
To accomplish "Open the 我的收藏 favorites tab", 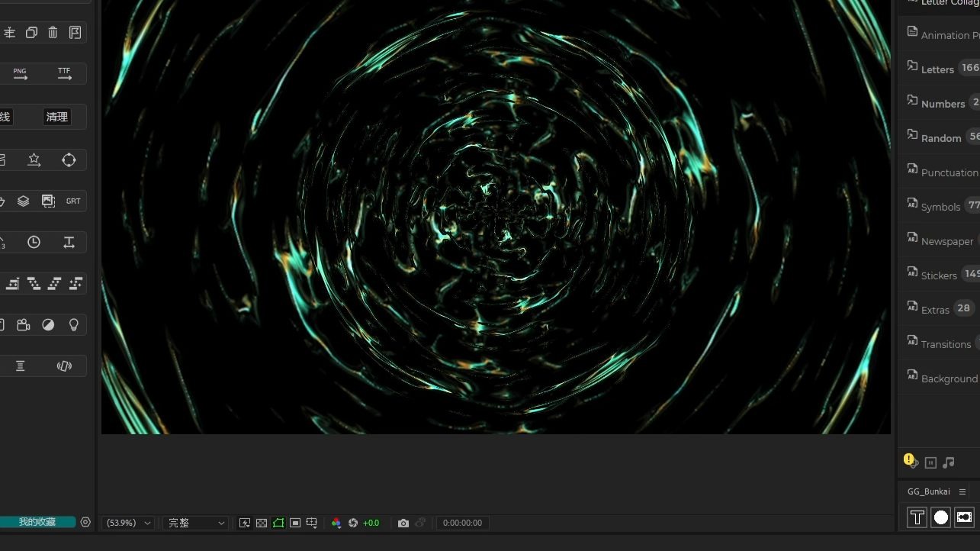I will click(37, 522).
